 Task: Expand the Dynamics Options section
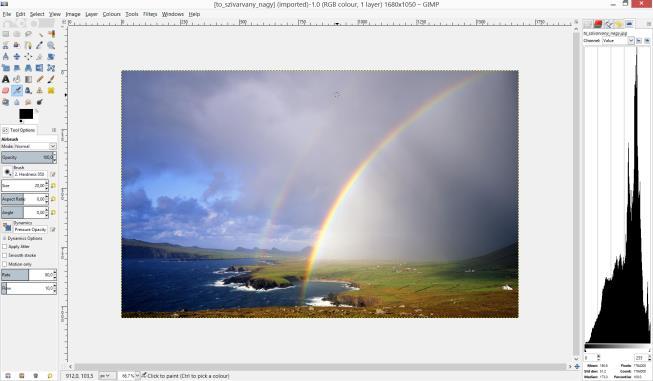(4, 238)
